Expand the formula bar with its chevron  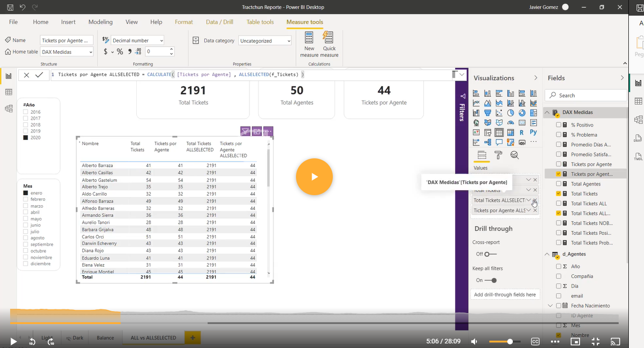[462, 75]
